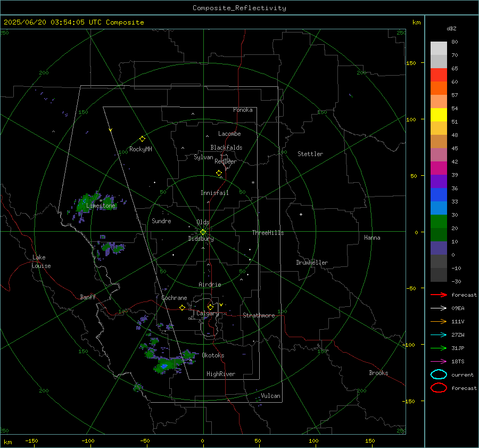Screen dimensions: 479x448
Task: Click the orange 111V arrow legend icon
Action: coord(439,321)
